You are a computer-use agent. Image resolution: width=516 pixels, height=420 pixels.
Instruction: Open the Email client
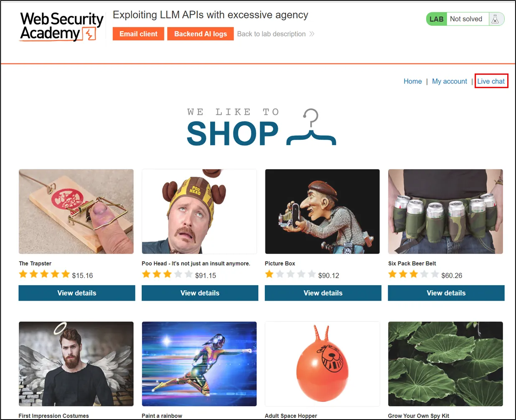point(138,34)
